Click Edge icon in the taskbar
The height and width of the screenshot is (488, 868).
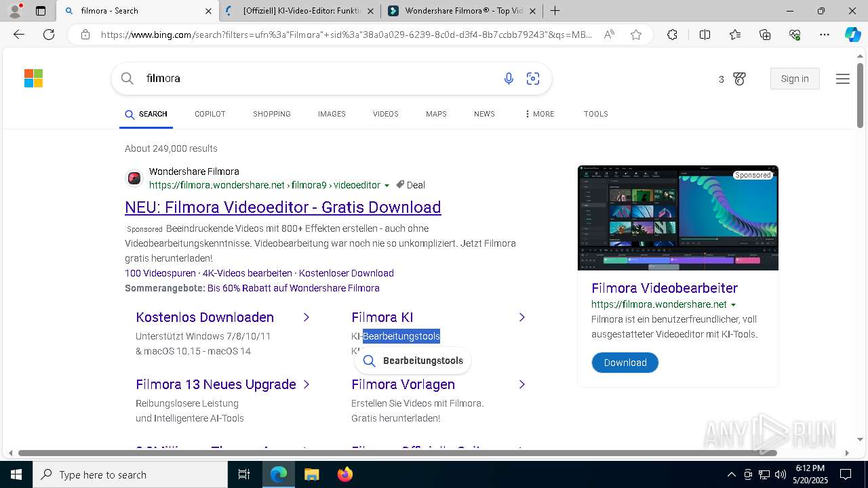point(278,474)
